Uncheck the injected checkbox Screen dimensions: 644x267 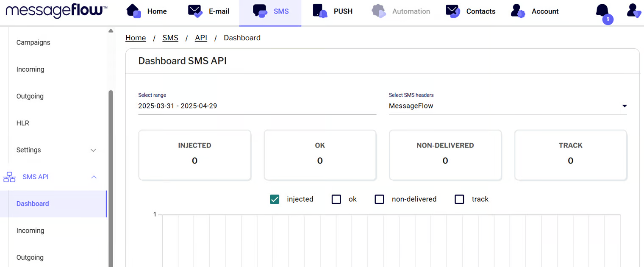tap(275, 199)
